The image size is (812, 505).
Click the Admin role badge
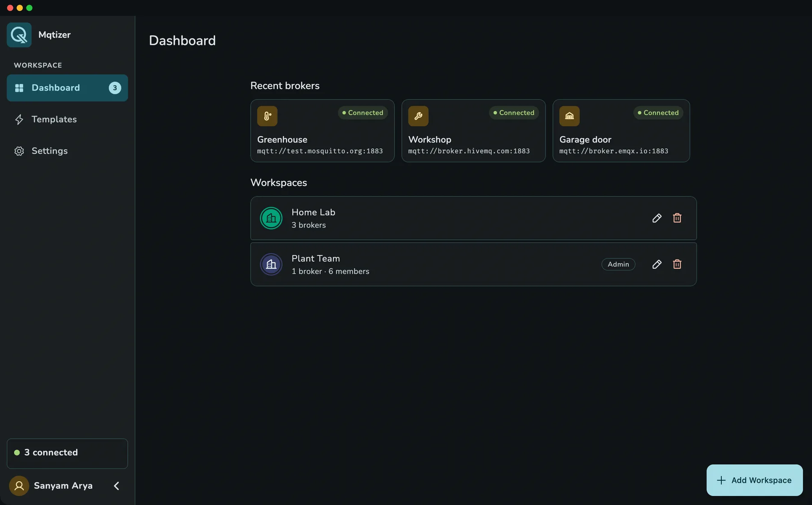[618, 264]
